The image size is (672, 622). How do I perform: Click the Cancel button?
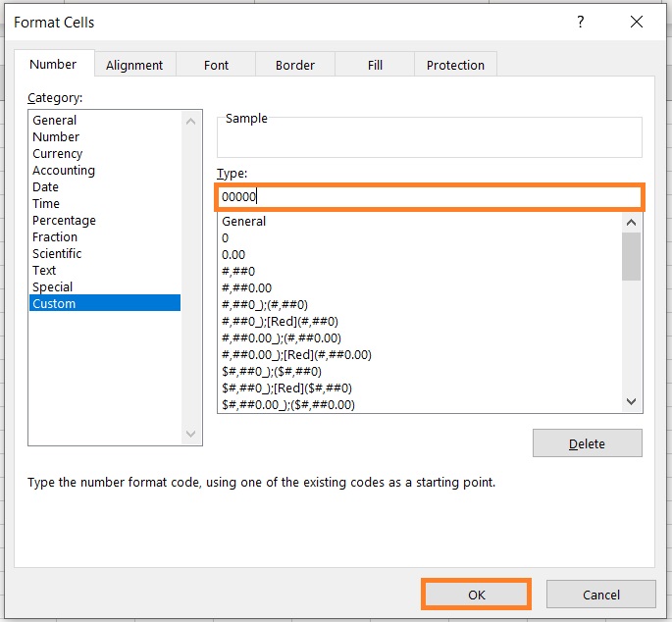[x=600, y=595]
